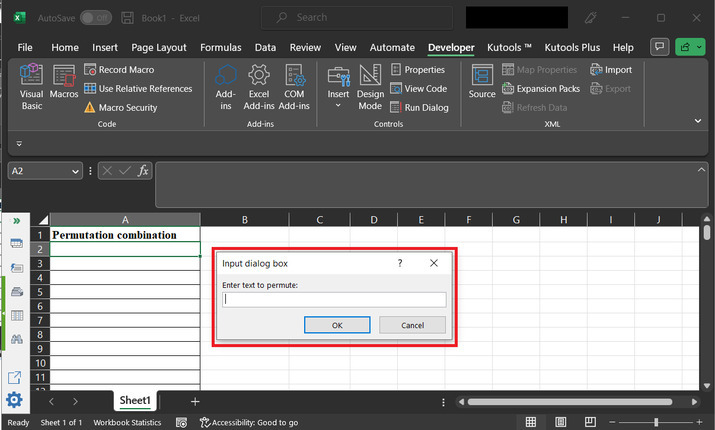Click Insert Function fx icon
Screen dimensions: 715x430
click(143, 171)
